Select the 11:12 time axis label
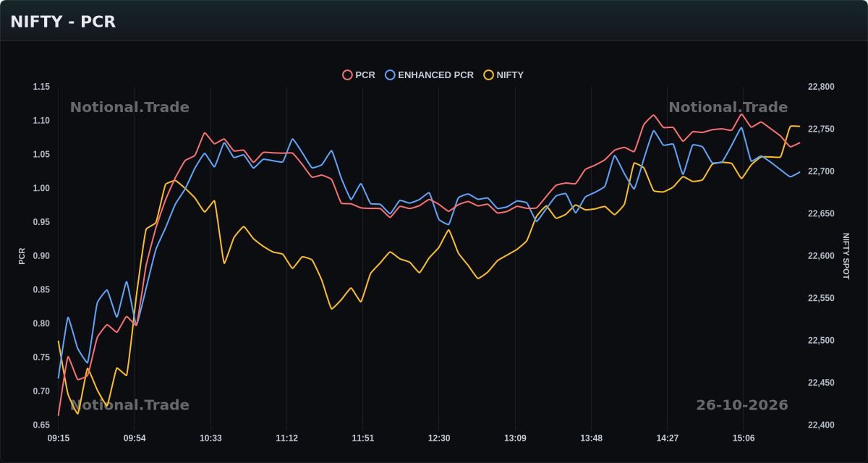Screen dimensions: 868x463 click(x=286, y=438)
